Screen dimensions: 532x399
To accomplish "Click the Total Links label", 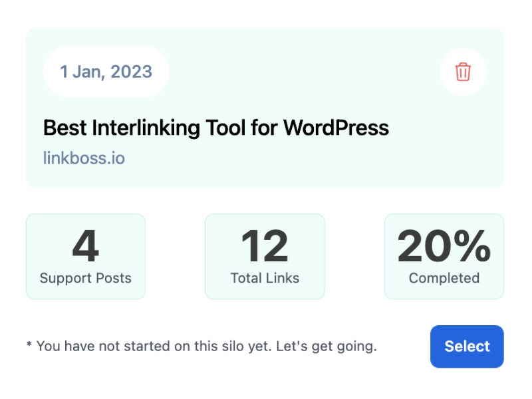I will point(265,278).
